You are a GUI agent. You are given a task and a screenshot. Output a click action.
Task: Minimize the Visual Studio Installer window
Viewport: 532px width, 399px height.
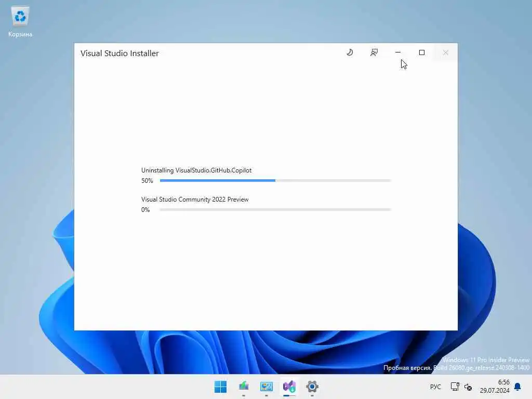pyautogui.click(x=397, y=52)
